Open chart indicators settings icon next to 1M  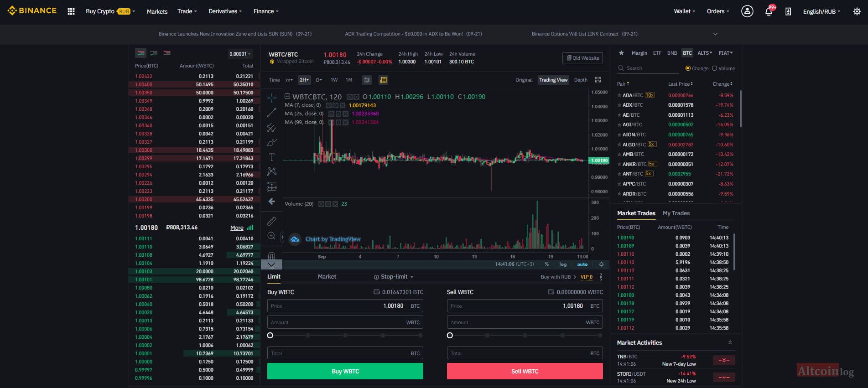click(367, 80)
